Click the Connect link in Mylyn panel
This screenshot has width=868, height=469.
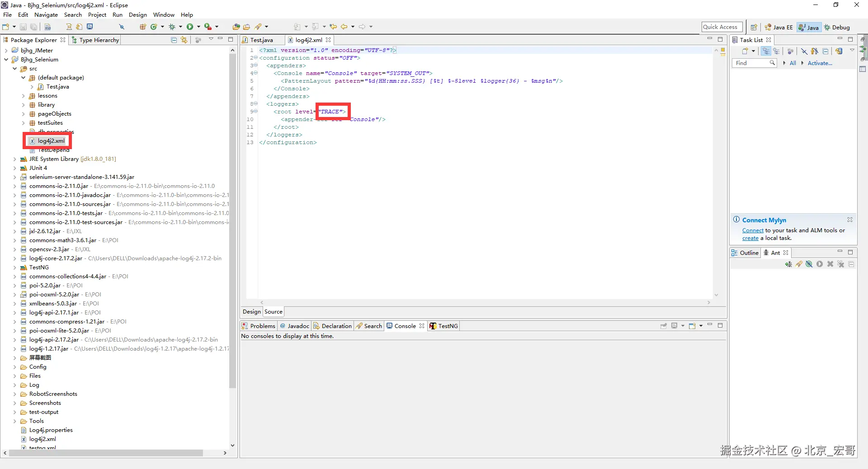(x=753, y=230)
